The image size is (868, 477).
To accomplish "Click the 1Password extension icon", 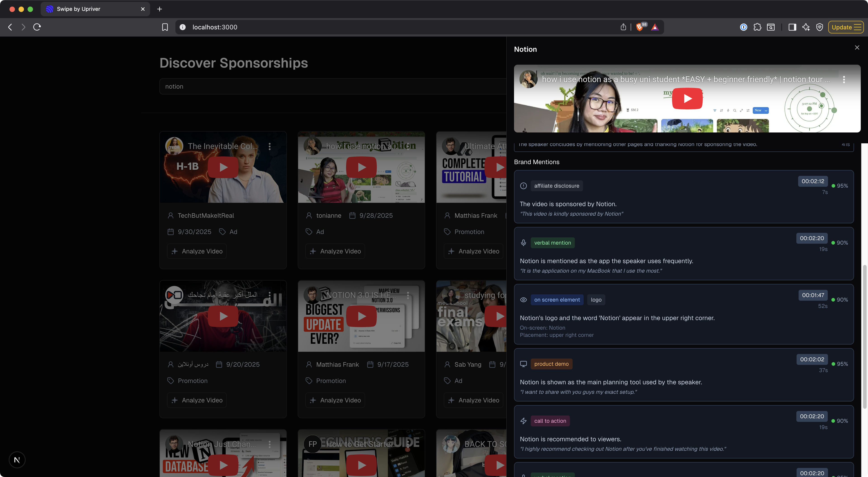I will coord(743,27).
